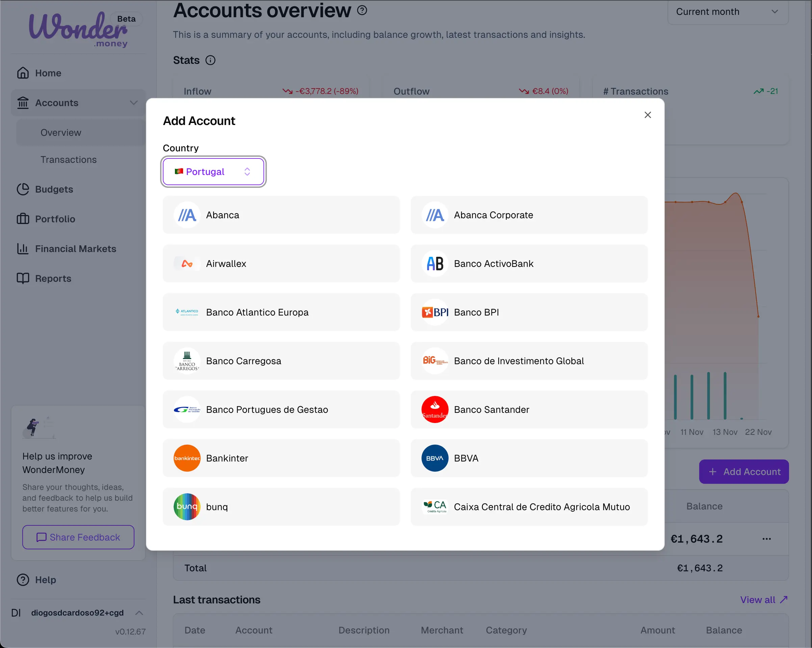
Task: Select the Bankinter orange logo
Action: 187,458
